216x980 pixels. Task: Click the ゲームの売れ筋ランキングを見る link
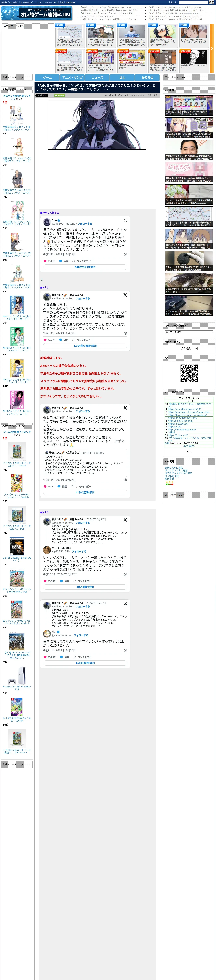[x=17, y=434]
